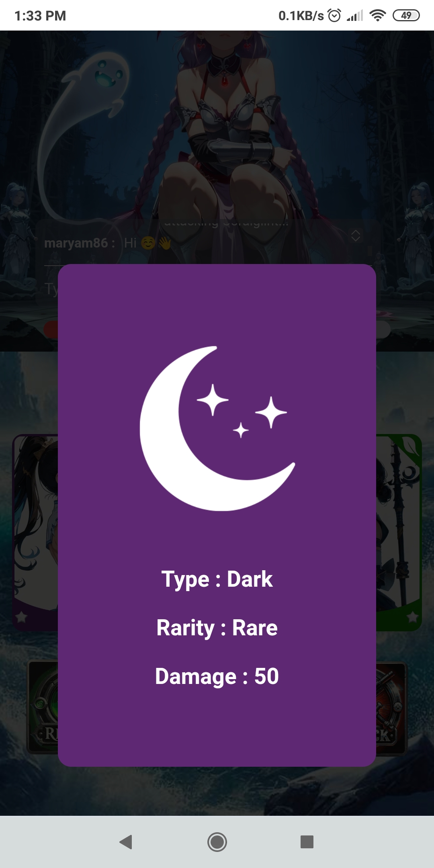Viewport: 434px width, 868px height.
Task: Tap the 'Rarity : Rare' label
Action: [217, 628]
